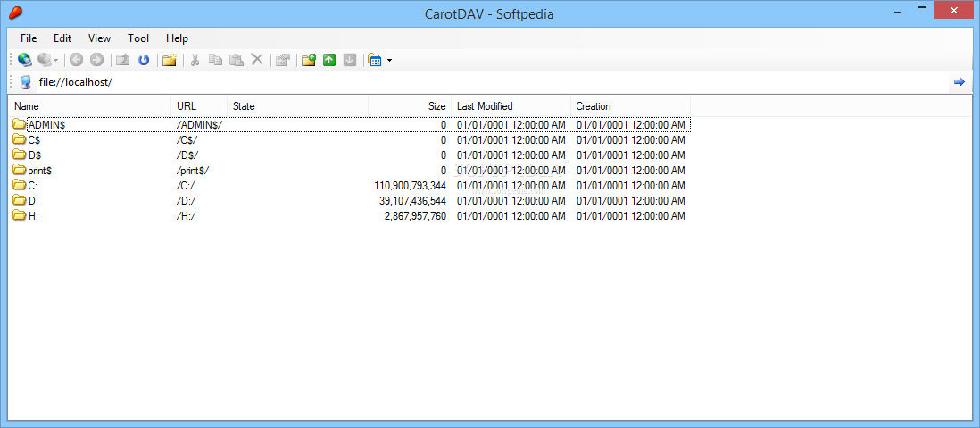980x428 pixels.
Task: Click the Connect globe icon in toolbar
Action: point(25,60)
